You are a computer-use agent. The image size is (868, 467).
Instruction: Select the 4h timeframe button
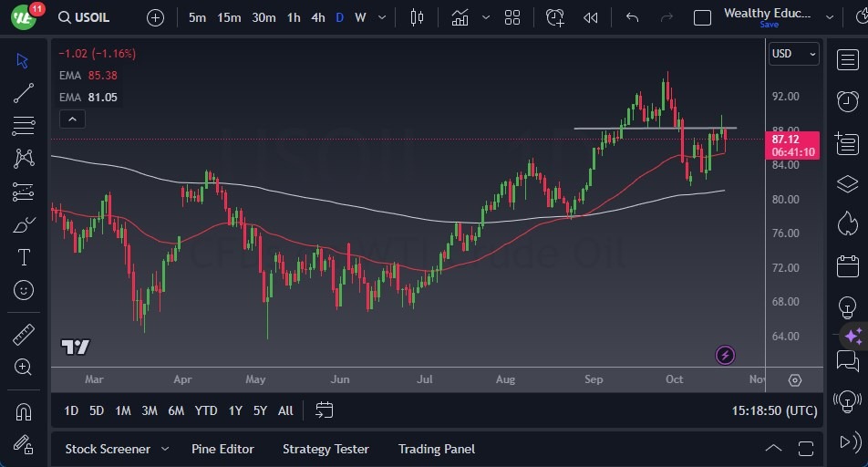coord(317,17)
